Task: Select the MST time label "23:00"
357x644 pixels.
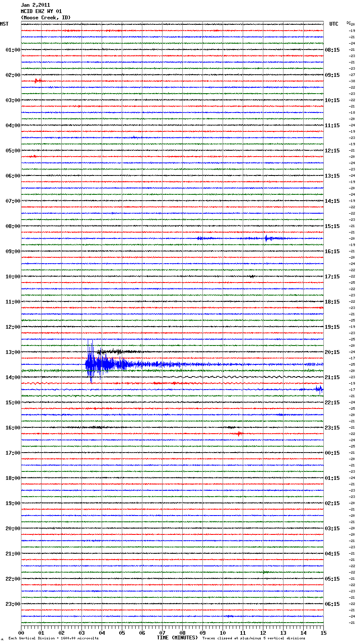Action: coord(13,604)
